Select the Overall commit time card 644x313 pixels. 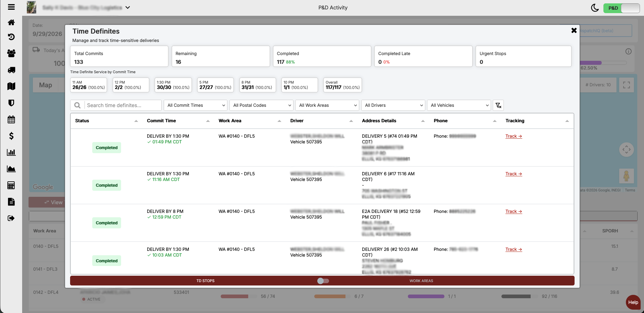(342, 85)
